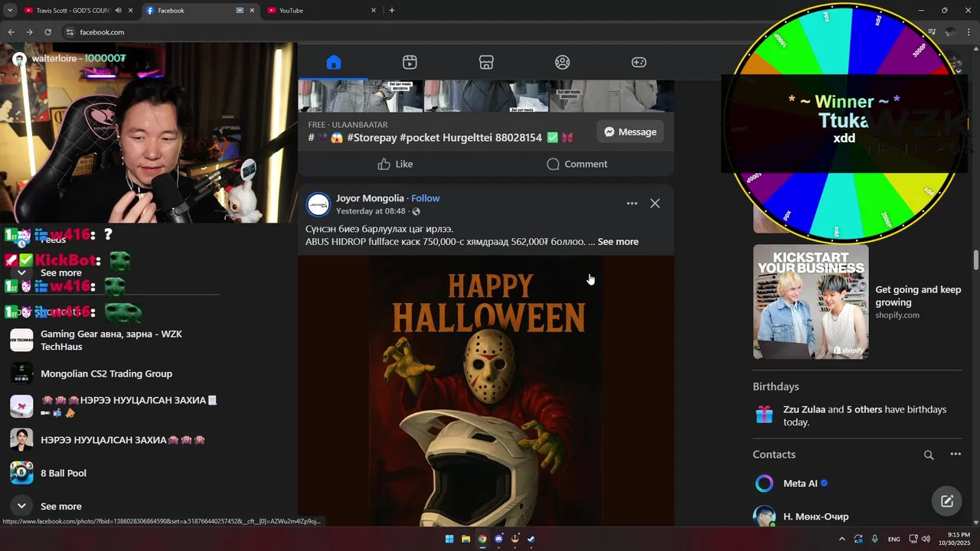Open three-dot menu on Joyor Mongolia post
The width and height of the screenshot is (980, 551).
click(632, 204)
